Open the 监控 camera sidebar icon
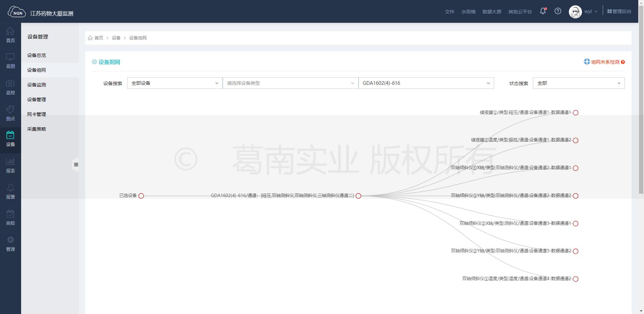This screenshot has width=644, height=314. pyautogui.click(x=10, y=87)
